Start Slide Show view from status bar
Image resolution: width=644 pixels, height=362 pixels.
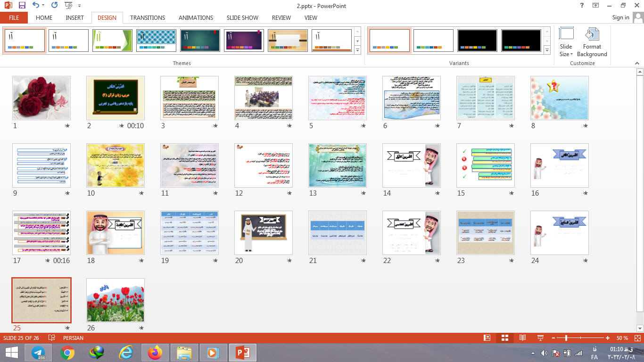pyautogui.click(x=540, y=338)
